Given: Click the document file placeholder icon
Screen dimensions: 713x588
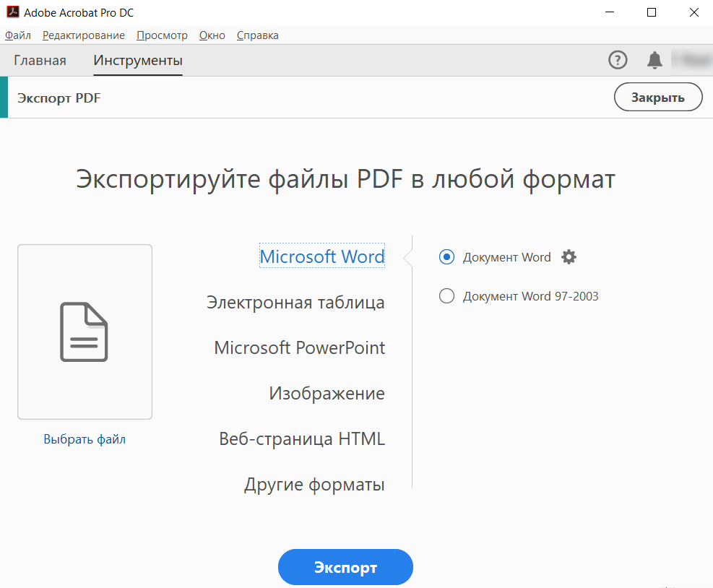Looking at the screenshot, I should click(85, 332).
